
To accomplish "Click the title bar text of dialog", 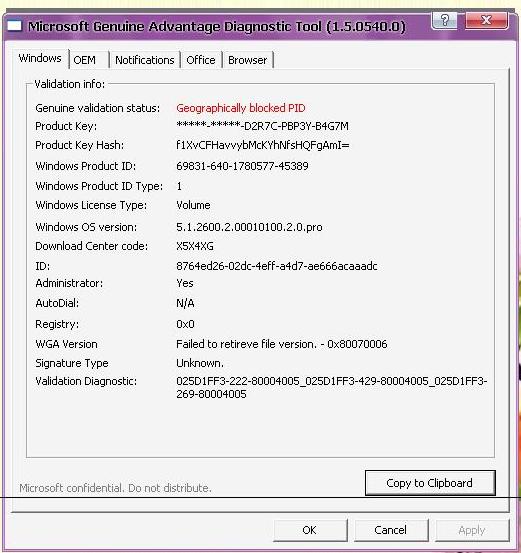I will [217, 27].
